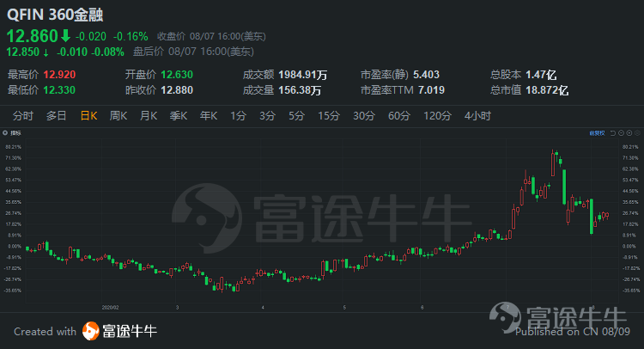The height and width of the screenshot is (349, 644).
Task: Select the 日K daily candlestick tab
Action: pyautogui.click(x=88, y=116)
